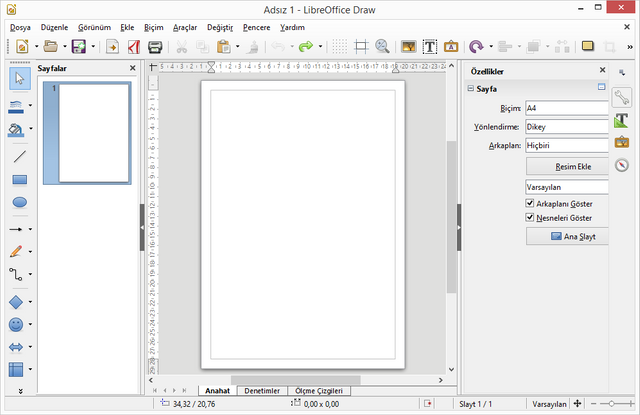This screenshot has height=415, width=640.
Task: Open dropdown arrow beside Redo
Action: (320, 47)
